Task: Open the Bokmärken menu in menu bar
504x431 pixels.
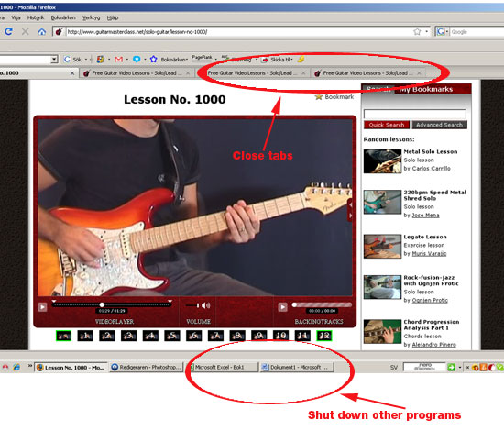Action: (63, 17)
